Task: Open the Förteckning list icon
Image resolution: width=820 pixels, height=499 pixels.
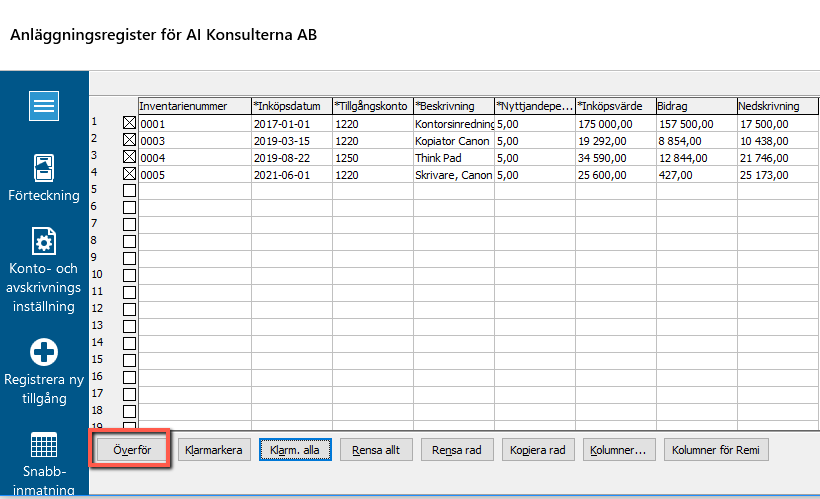Action: (44, 168)
